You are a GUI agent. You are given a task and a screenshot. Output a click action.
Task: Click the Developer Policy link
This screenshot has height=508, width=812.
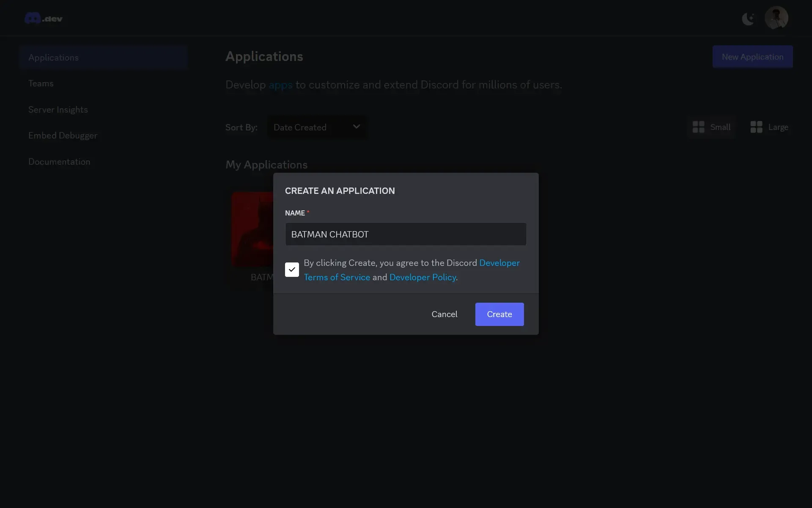pyautogui.click(x=422, y=277)
